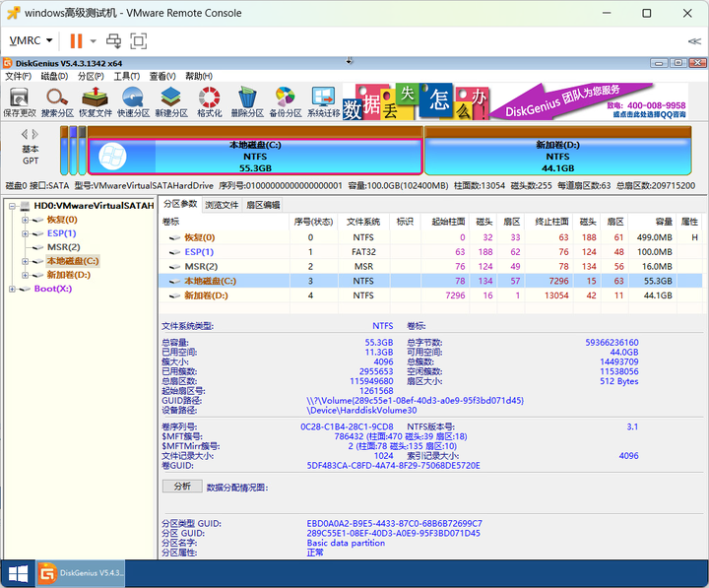Toggle VMRC full screen mode icon
The image size is (709, 588).
point(139,41)
